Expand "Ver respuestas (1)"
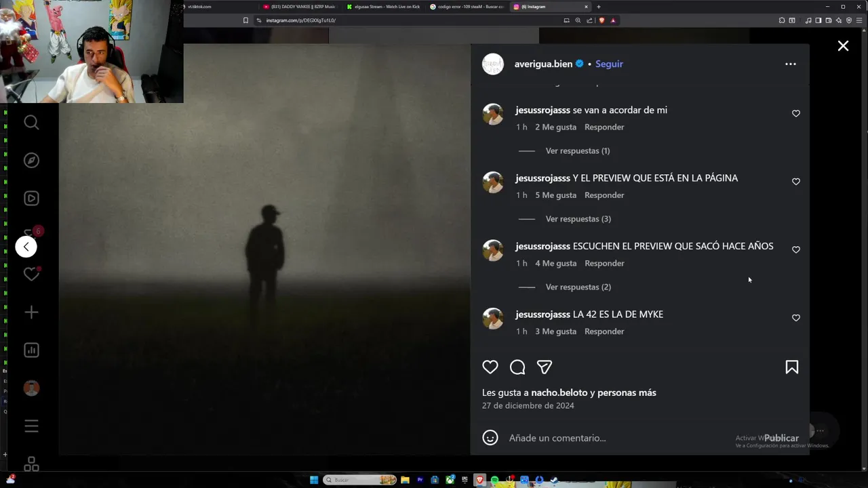The image size is (868, 488). [578, 150]
